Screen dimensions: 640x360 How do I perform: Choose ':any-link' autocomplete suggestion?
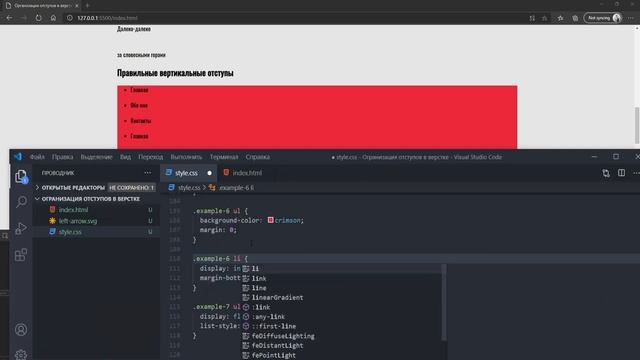click(341, 317)
